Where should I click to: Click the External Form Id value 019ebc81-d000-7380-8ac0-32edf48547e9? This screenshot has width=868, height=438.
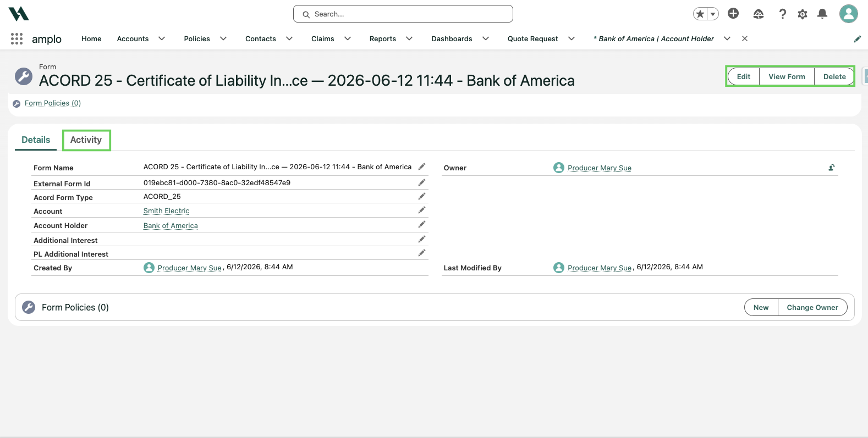pos(217,183)
